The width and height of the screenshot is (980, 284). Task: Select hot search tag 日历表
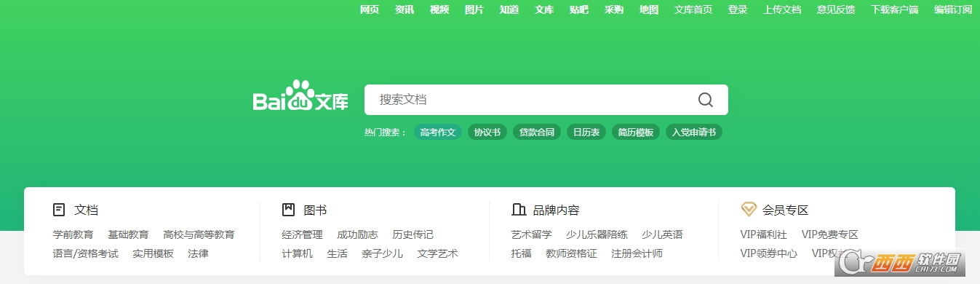click(586, 133)
